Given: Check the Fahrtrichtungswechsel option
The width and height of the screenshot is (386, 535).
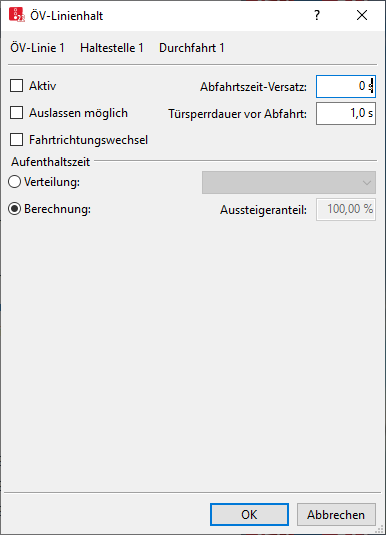Looking at the screenshot, I should (x=16, y=140).
